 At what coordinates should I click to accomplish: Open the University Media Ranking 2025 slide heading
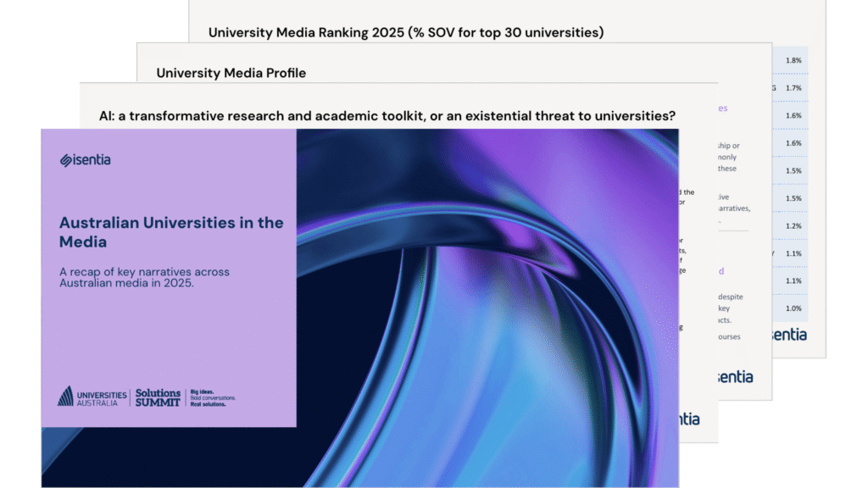[405, 33]
